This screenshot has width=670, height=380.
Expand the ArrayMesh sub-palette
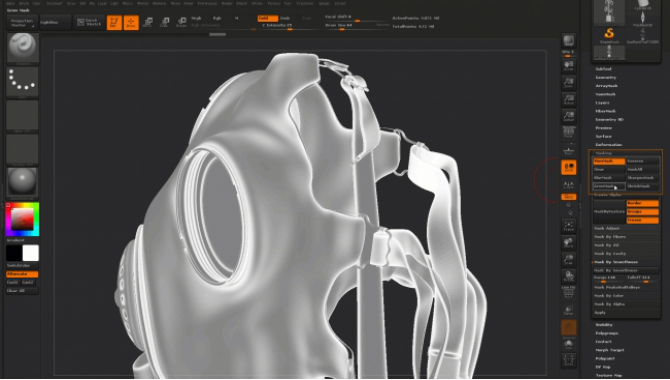607,86
